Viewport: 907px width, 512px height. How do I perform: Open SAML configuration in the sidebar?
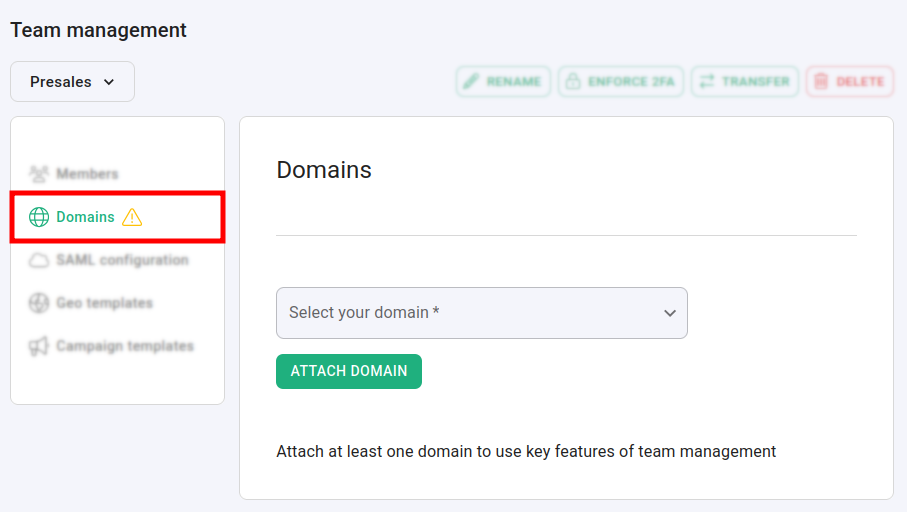pos(122,260)
